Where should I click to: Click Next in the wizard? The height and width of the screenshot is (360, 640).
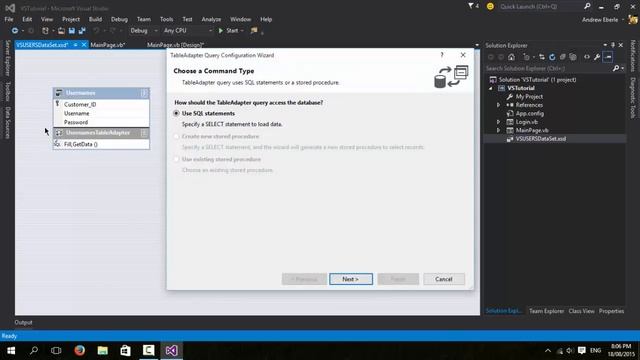coord(351,279)
